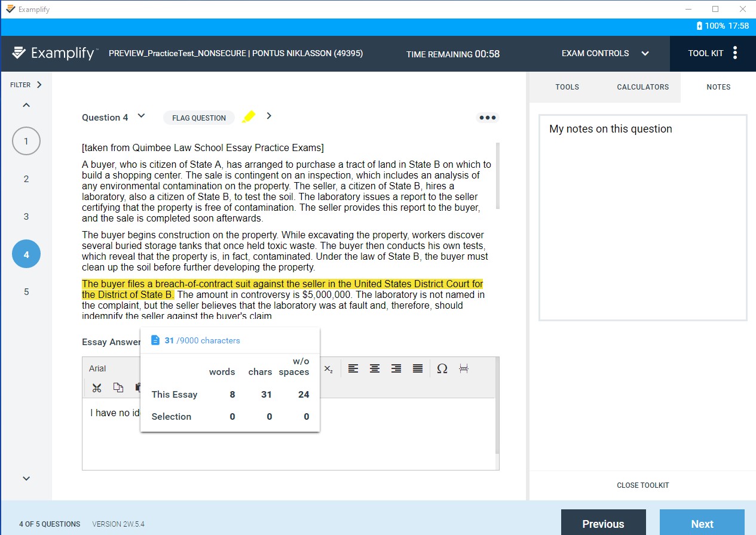Click the character count document icon
The image size is (756, 535).
point(156,340)
